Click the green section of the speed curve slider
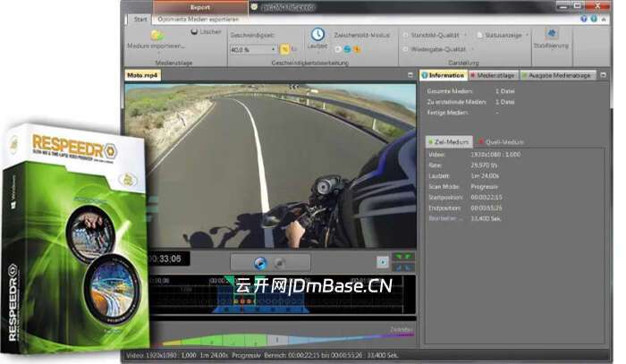Screen dimensions: 626x364 [224, 341]
